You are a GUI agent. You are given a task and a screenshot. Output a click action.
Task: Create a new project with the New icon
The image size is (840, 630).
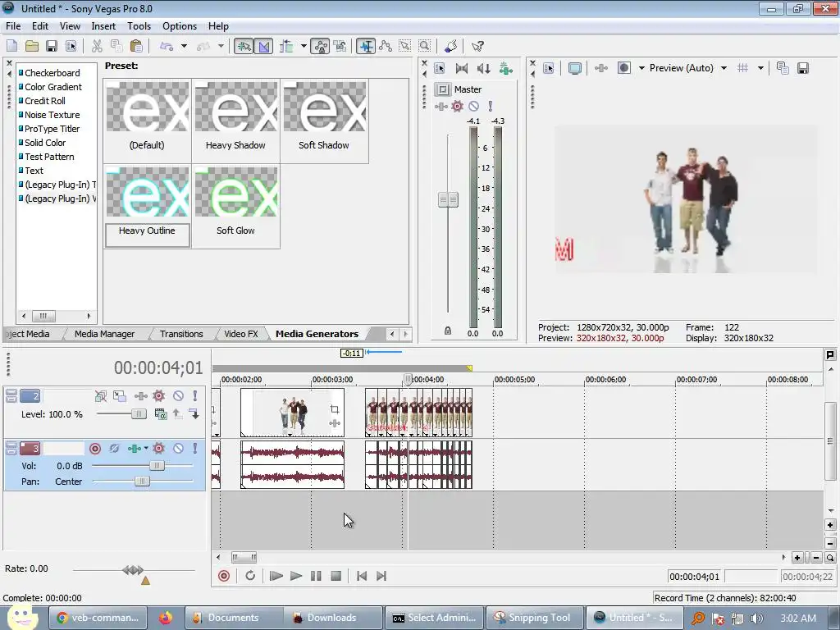click(11, 46)
